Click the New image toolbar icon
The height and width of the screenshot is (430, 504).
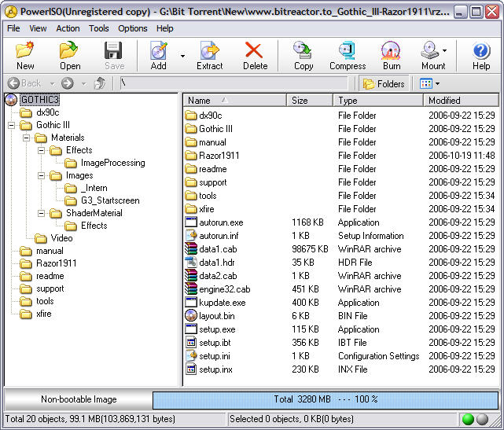[x=25, y=50]
